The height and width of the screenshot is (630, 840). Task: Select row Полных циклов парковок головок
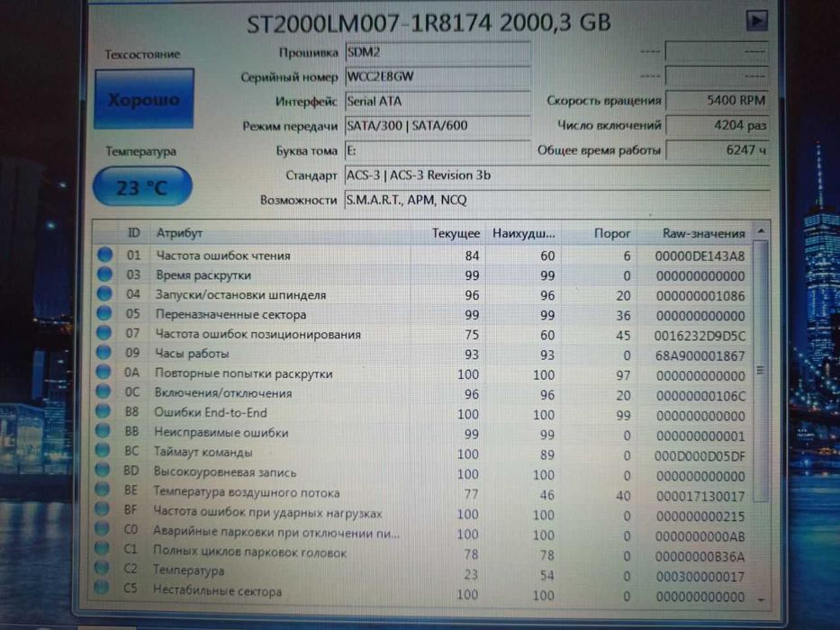(422, 554)
